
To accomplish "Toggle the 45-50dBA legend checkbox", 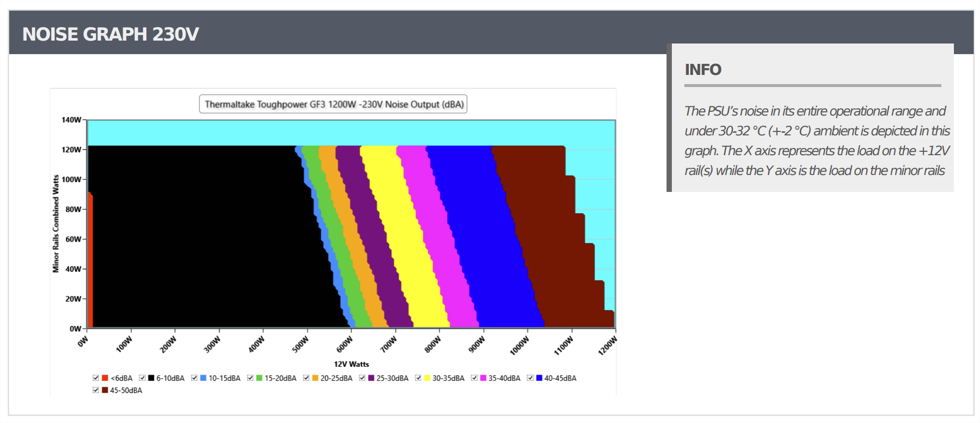I will click(96, 390).
